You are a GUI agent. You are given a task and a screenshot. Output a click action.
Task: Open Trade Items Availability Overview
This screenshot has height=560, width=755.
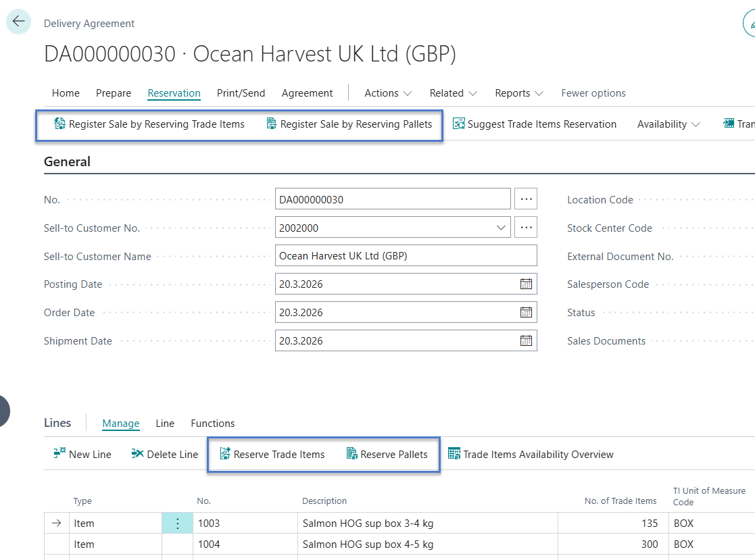click(531, 455)
